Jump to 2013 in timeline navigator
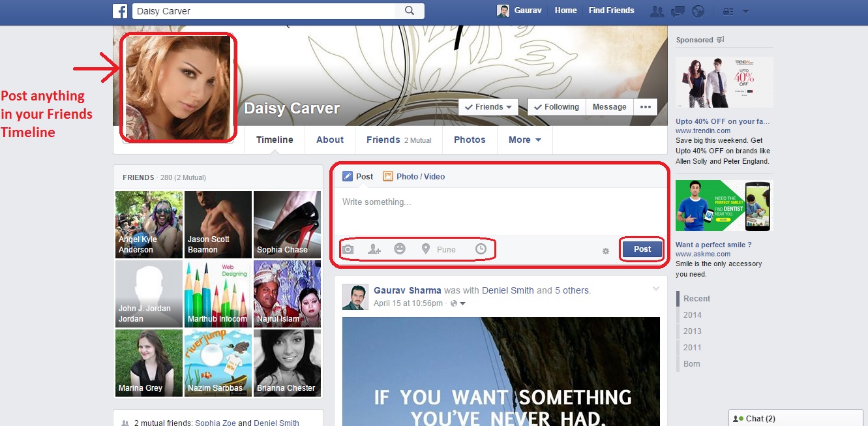 click(x=693, y=331)
